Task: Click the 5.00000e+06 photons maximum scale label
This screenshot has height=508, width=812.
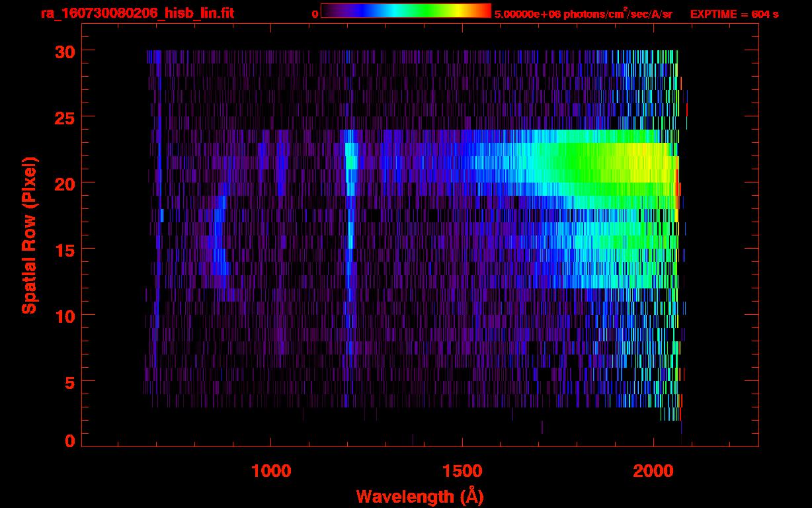Action: 583,14
